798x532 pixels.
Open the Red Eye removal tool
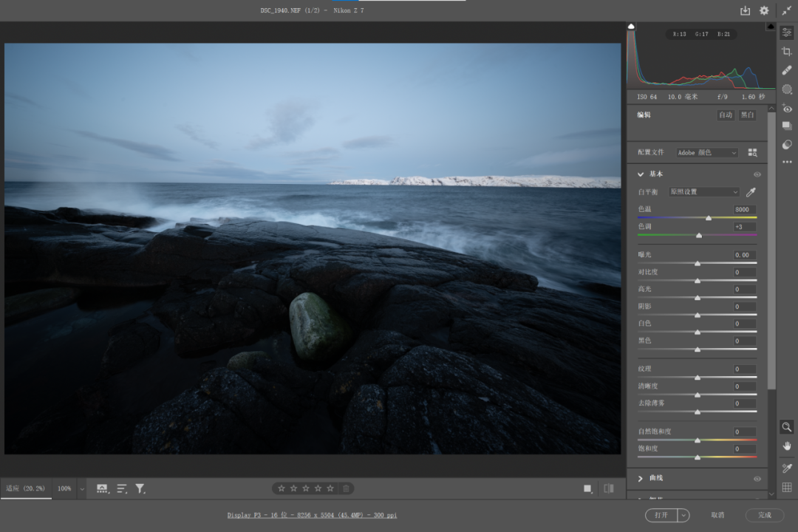click(x=787, y=108)
